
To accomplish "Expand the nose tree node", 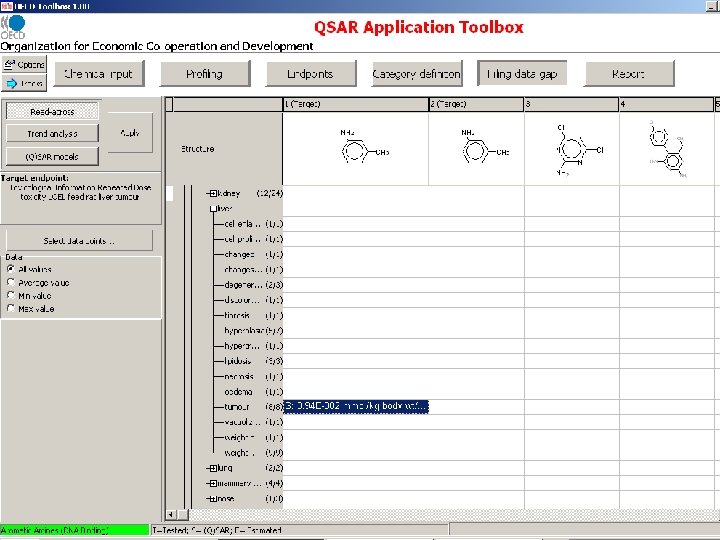I will (213, 498).
